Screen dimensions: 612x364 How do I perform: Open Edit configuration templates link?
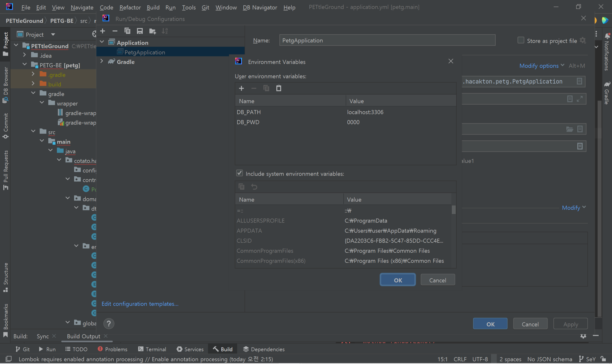click(x=140, y=304)
